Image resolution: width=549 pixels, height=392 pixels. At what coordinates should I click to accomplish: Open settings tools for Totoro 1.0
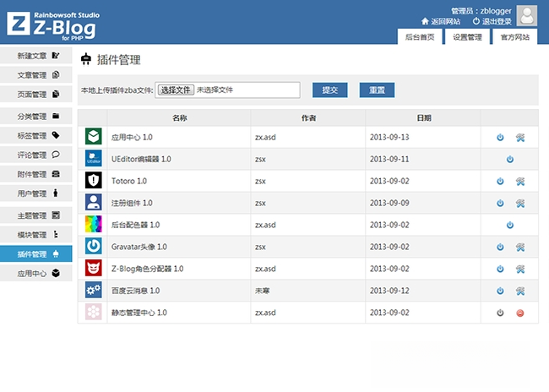(520, 181)
